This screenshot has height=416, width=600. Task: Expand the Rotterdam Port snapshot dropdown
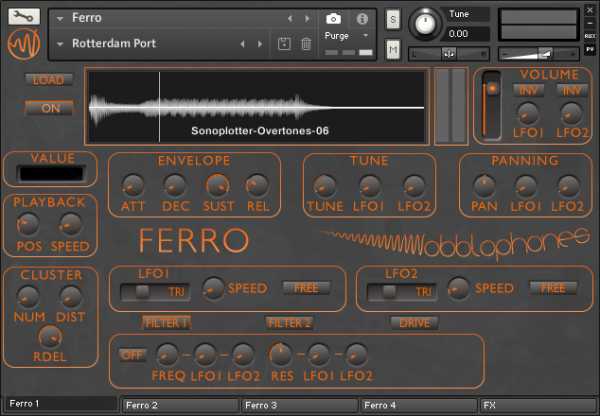(x=60, y=44)
